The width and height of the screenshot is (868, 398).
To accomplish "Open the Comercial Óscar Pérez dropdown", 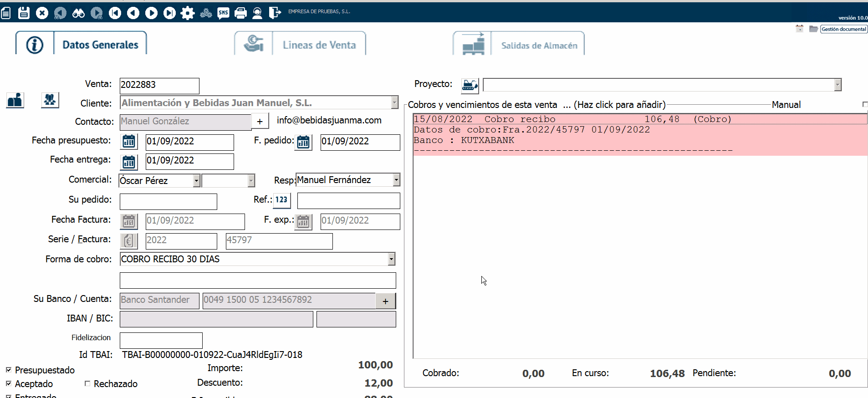I will click(196, 181).
